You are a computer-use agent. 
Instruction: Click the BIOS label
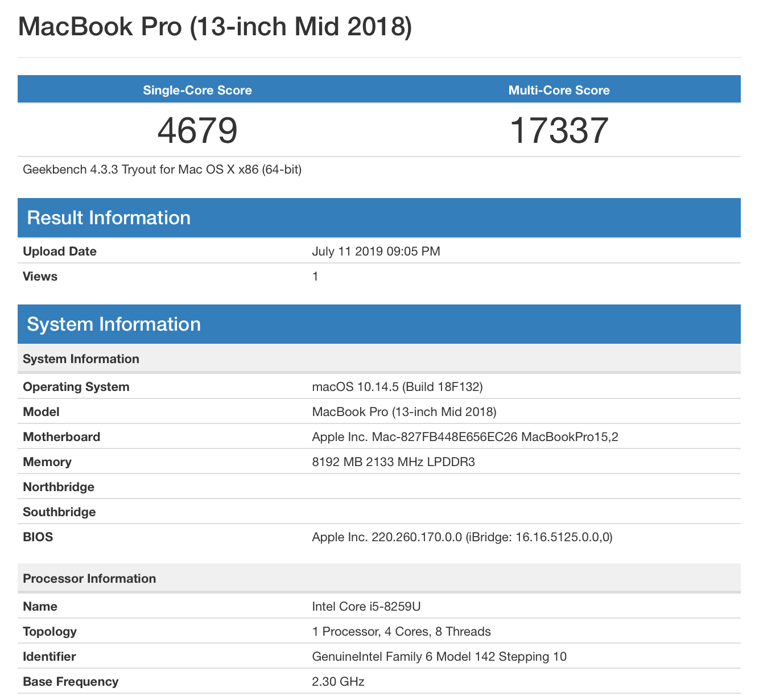38,537
